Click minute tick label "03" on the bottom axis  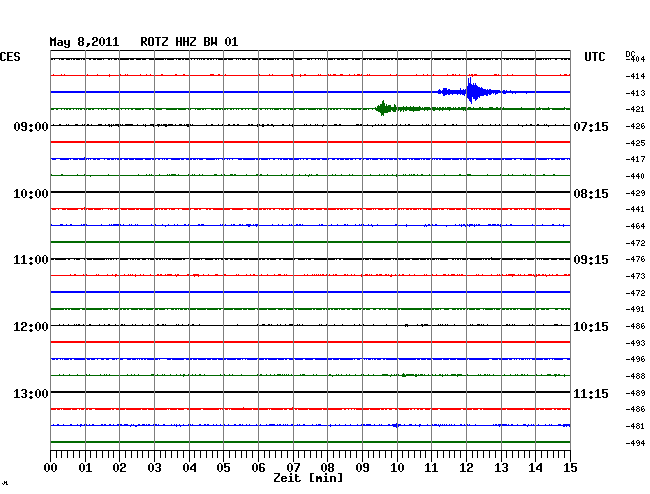(x=154, y=468)
